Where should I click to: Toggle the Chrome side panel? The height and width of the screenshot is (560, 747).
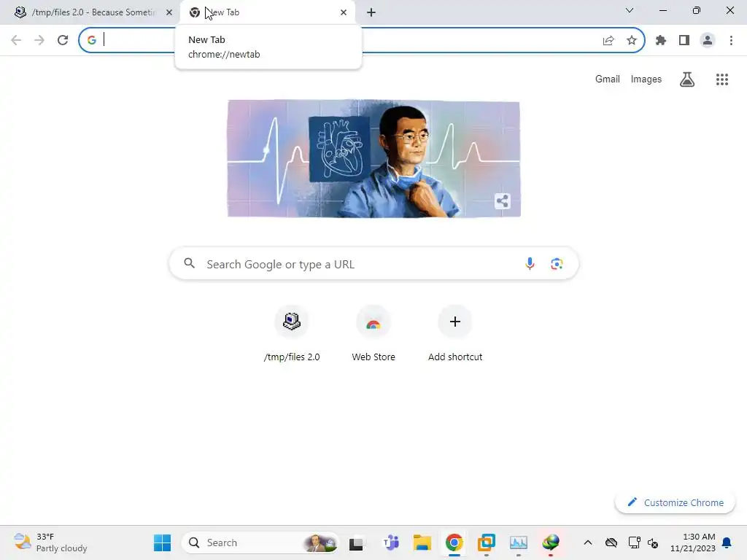684,41
